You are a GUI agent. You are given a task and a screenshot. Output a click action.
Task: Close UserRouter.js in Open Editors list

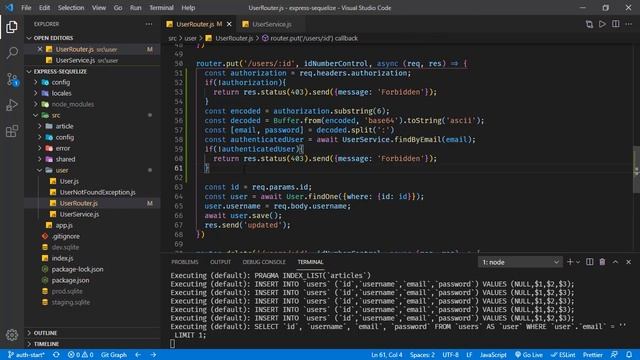pos(40,49)
